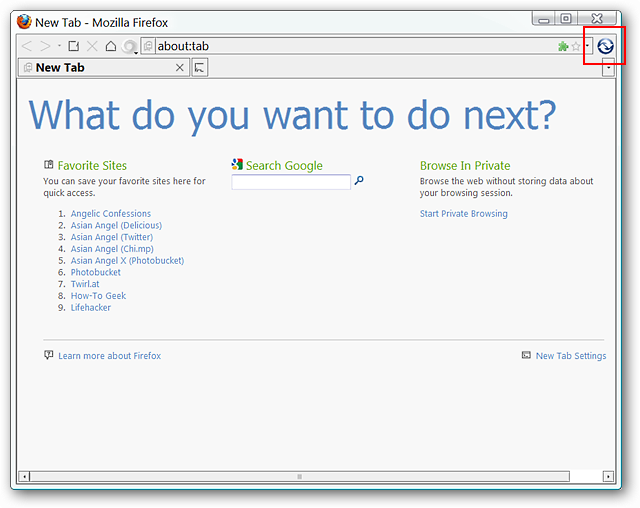Click the Browse In Private heading

point(465,166)
